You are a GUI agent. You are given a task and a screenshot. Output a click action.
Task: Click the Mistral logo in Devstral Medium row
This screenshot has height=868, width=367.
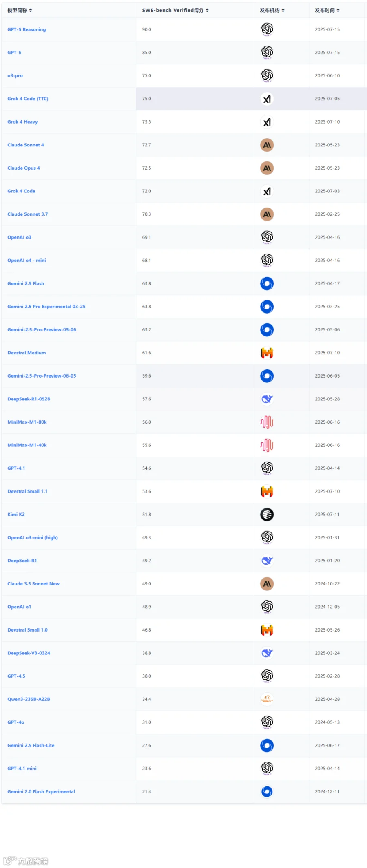(x=267, y=353)
